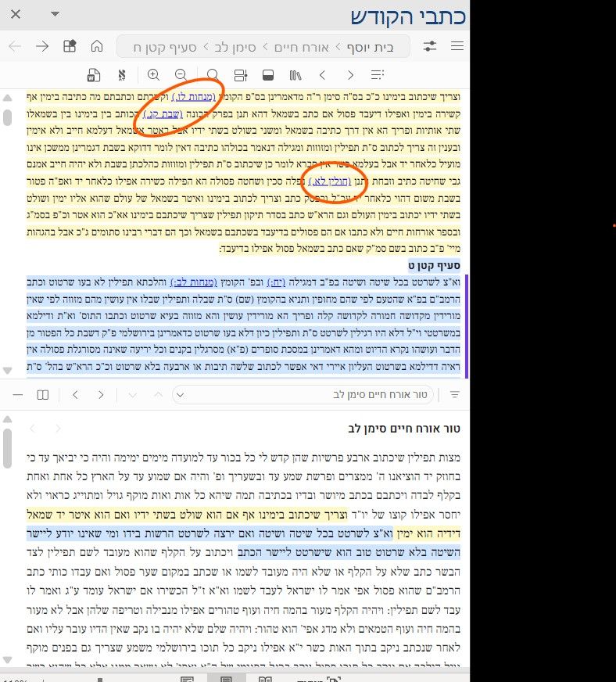The height and width of the screenshot is (682, 616).
Task: Open the search magnifier tool
Action: tap(213, 75)
